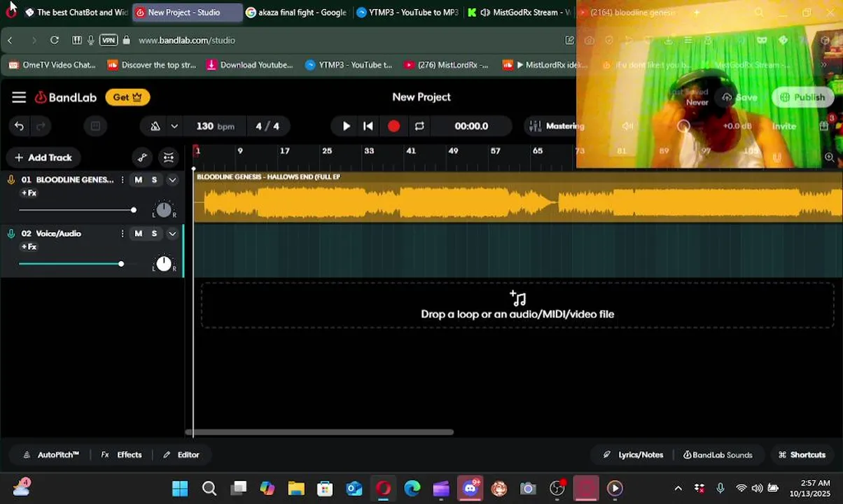Click the horizontal timeline scrollbar

[x=319, y=432]
